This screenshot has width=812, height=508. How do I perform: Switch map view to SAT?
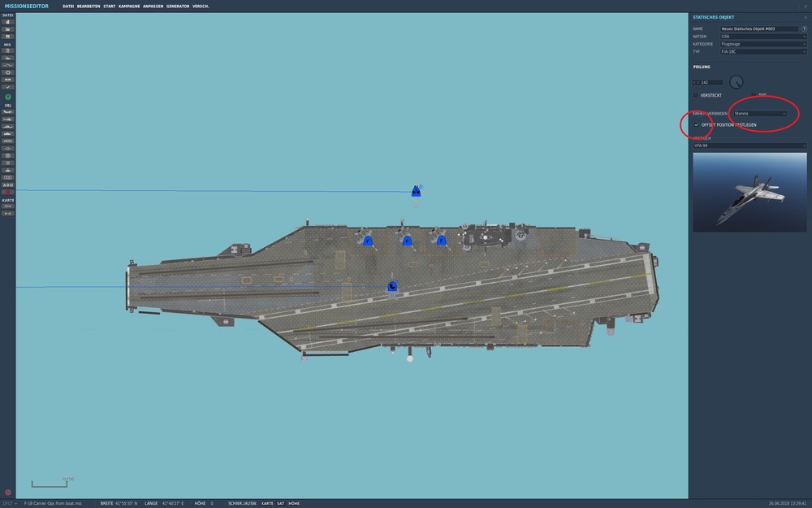click(280, 503)
